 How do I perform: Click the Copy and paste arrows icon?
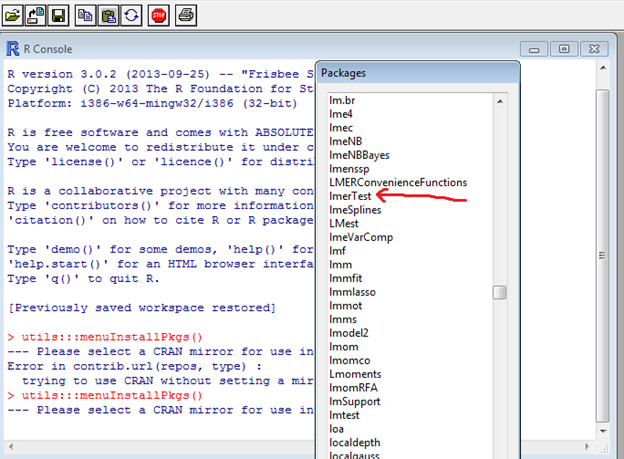click(131, 15)
